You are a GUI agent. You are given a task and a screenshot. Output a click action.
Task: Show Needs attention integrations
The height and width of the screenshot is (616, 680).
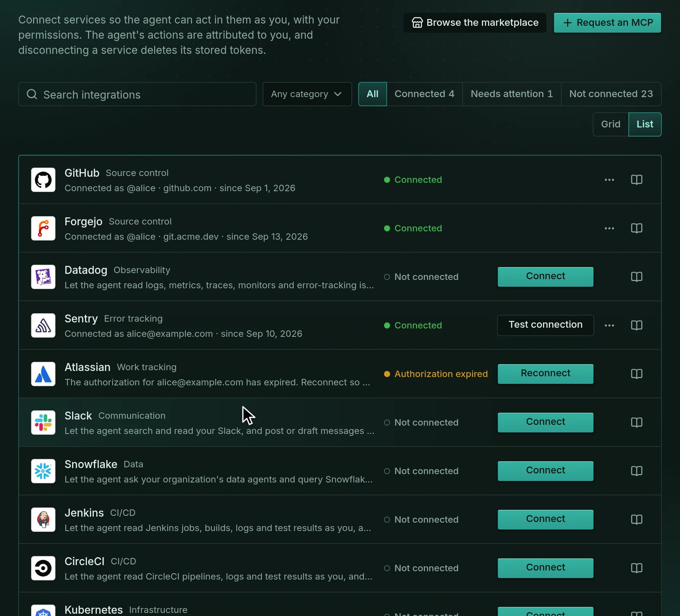(512, 94)
